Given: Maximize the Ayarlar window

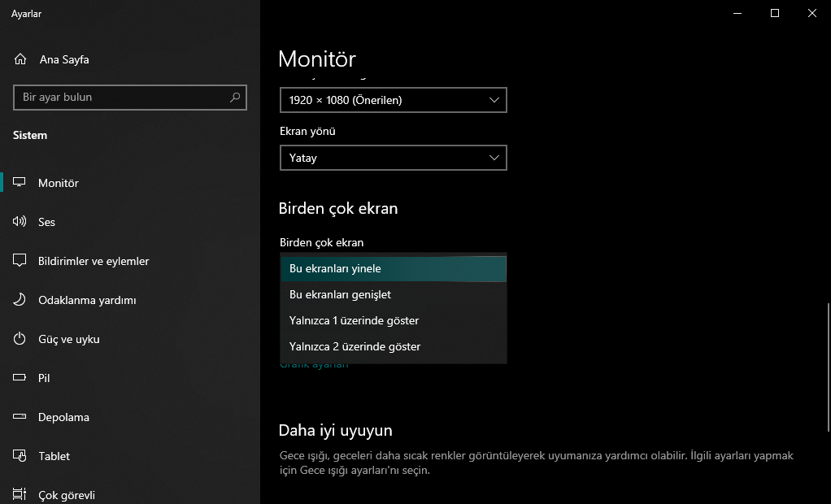Looking at the screenshot, I should pyautogui.click(x=775, y=13).
